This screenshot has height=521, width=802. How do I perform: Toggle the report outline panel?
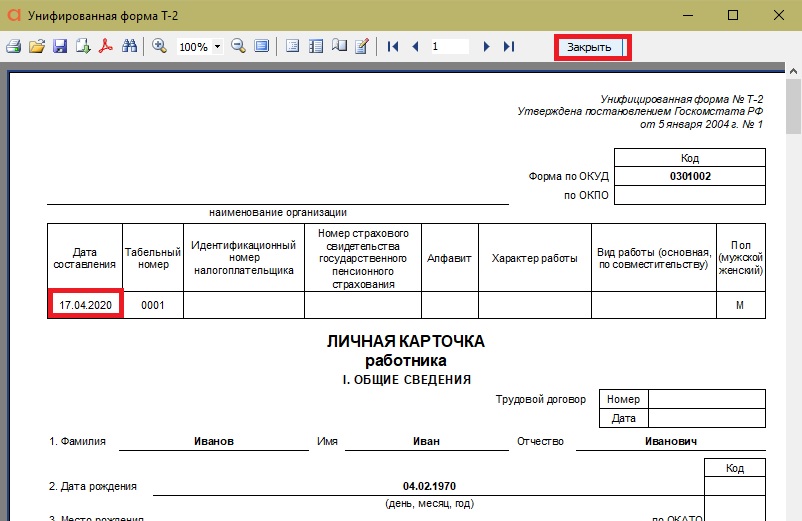(293, 47)
